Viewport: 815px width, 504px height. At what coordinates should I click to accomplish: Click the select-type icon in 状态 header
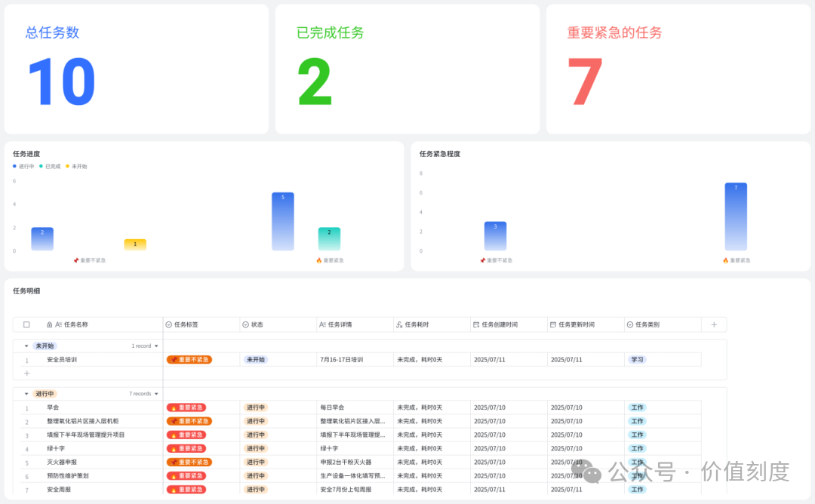(x=245, y=324)
